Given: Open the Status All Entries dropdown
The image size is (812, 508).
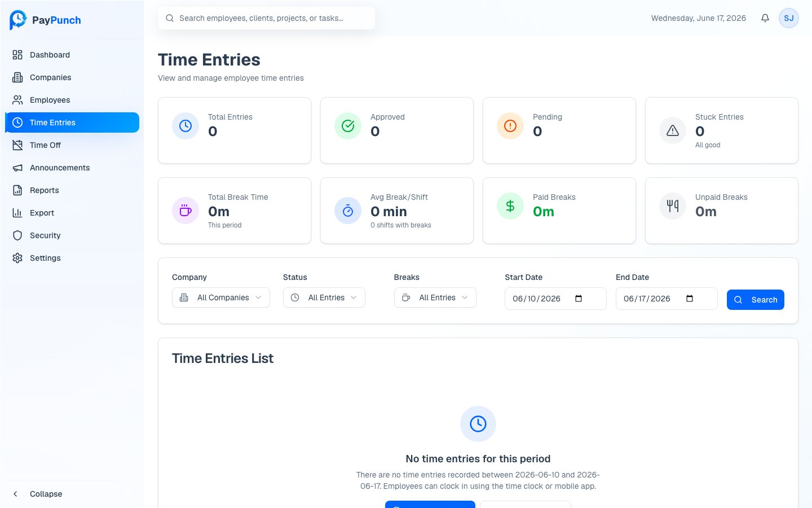Looking at the screenshot, I should (x=324, y=297).
